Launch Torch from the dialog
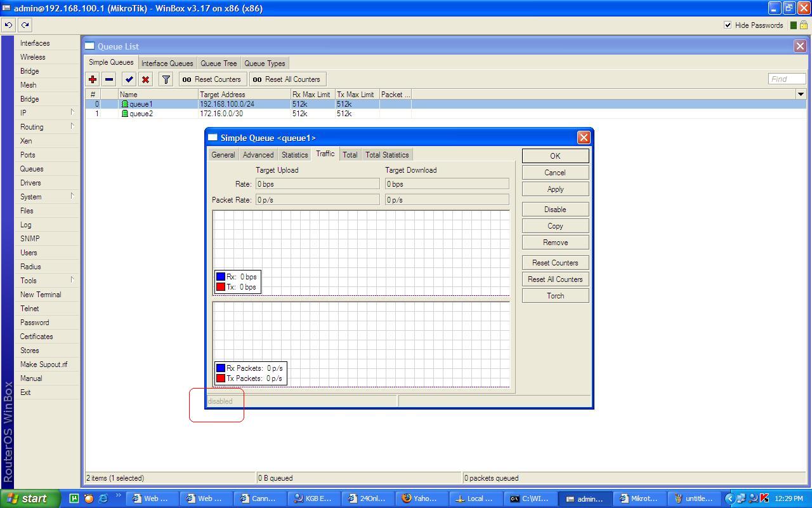The image size is (812, 508). coord(555,296)
